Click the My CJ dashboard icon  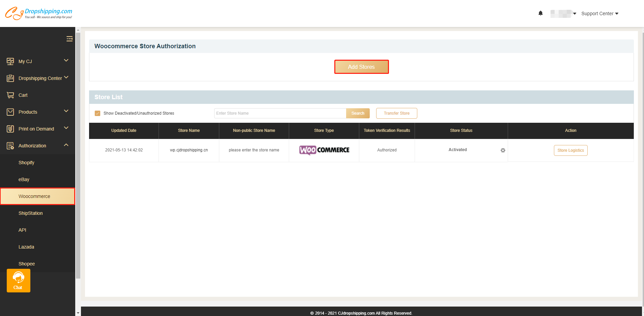click(10, 61)
